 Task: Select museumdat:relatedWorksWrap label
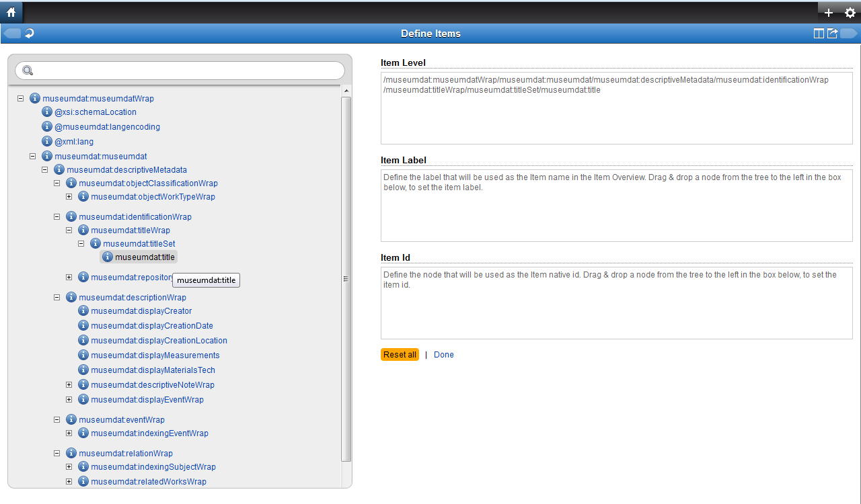149,481
